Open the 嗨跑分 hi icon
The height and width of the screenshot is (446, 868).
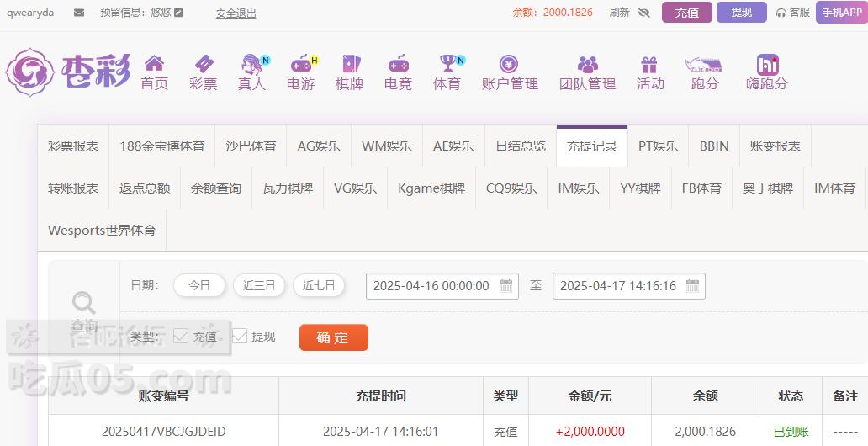[767, 65]
